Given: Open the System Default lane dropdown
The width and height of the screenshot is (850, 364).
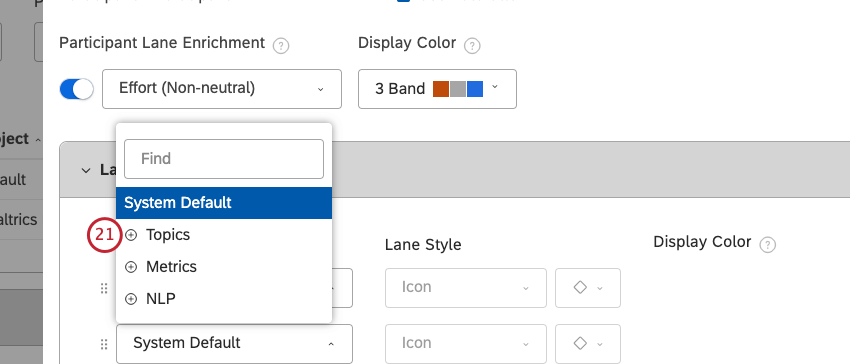Looking at the screenshot, I should (234, 343).
